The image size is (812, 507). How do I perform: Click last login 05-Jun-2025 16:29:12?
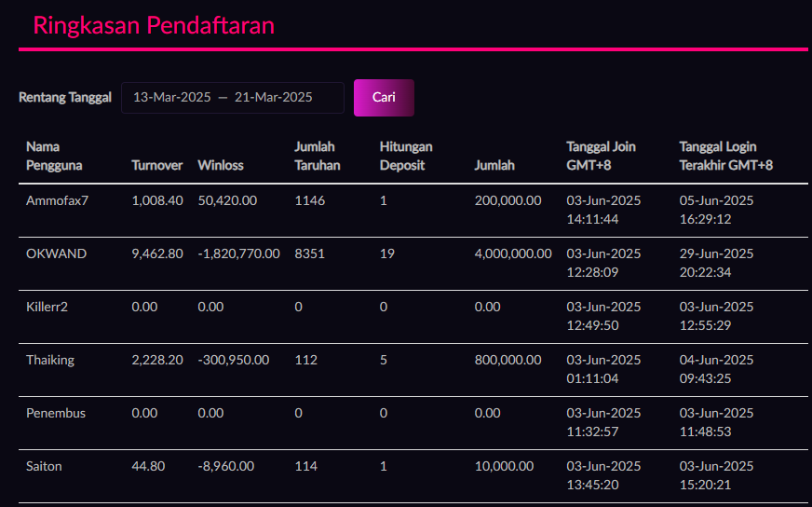pyautogui.click(x=717, y=210)
